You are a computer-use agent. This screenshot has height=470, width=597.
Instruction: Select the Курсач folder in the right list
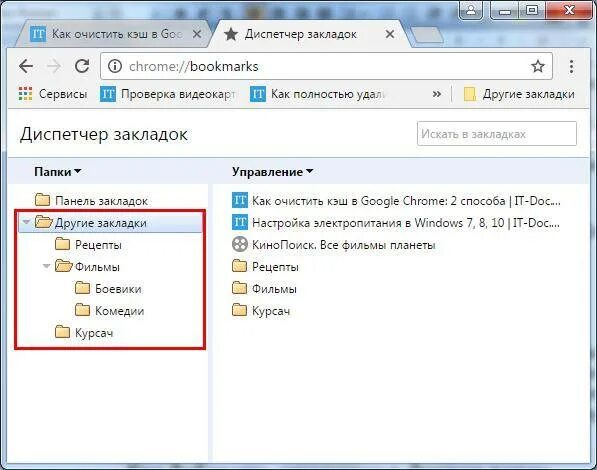pyautogui.click(x=261, y=311)
